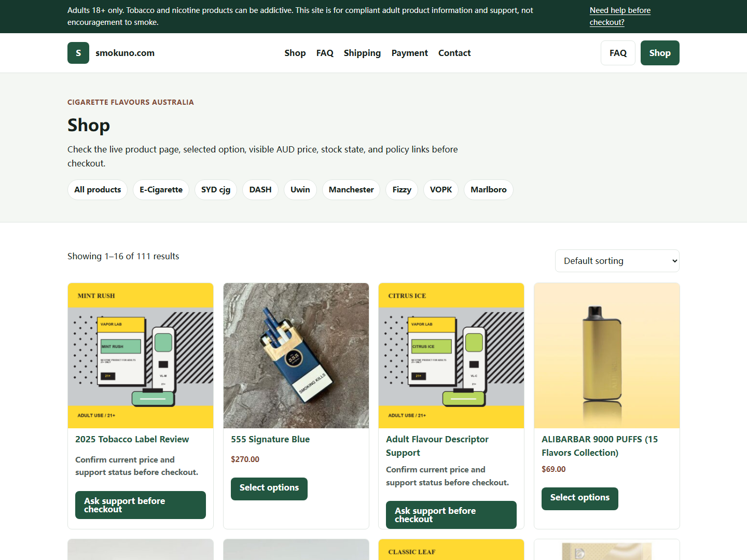Filter by Uwin category
Image resolution: width=747 pixels, height=560 pixels.
click(x=300, y=190)
